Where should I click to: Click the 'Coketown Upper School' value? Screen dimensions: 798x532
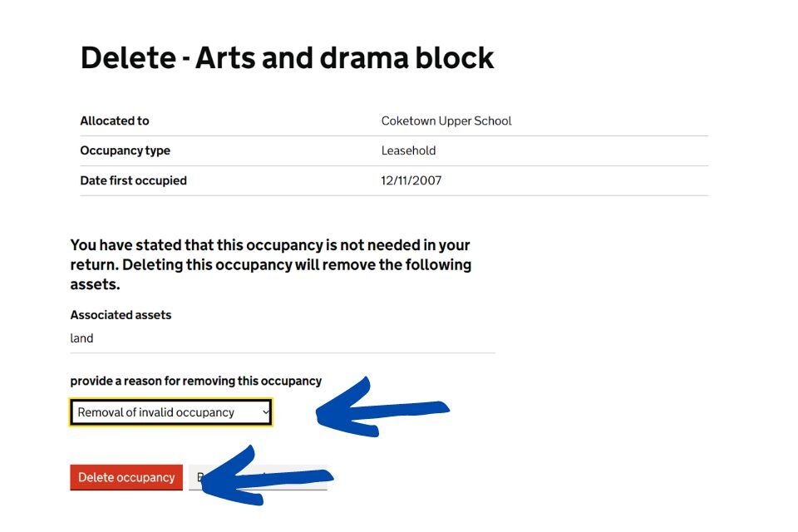click(x=446, y=121)
